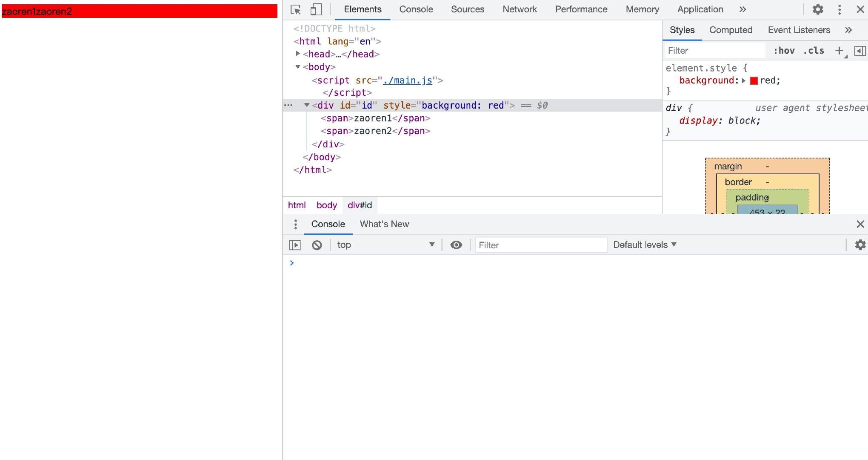
Task: Switch to the Elements tab
Action: click(363, 9)
